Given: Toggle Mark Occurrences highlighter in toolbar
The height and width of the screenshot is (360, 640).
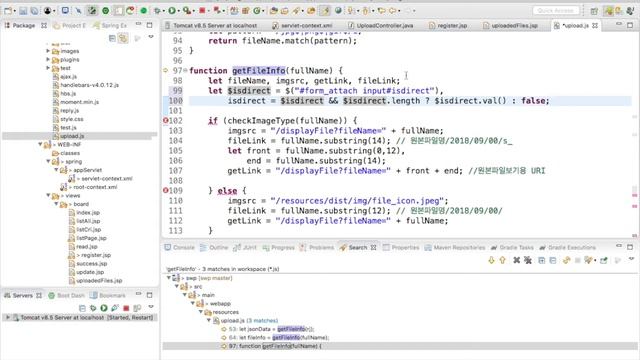Looking at the screenshot, I should [x=325, y=11].
